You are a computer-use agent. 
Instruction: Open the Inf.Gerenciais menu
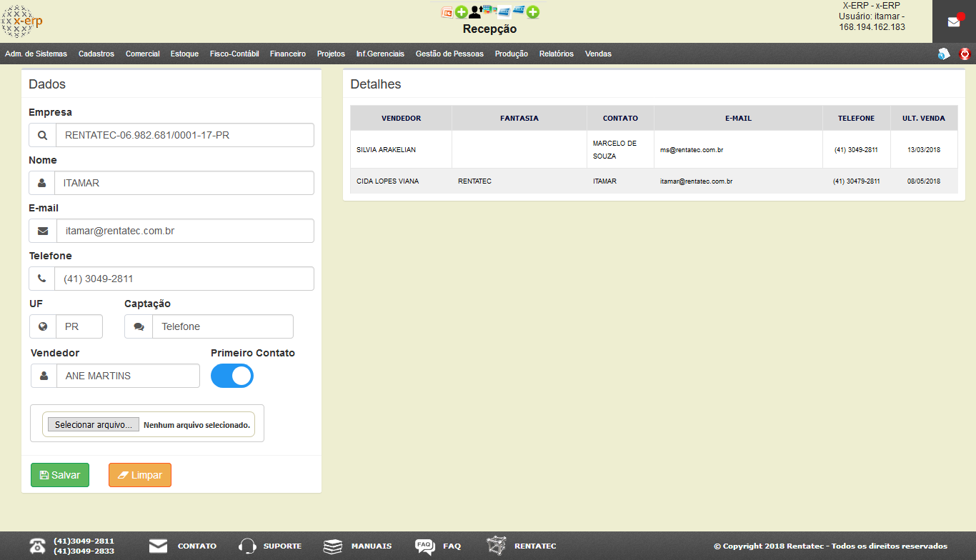tap(380, 54)
